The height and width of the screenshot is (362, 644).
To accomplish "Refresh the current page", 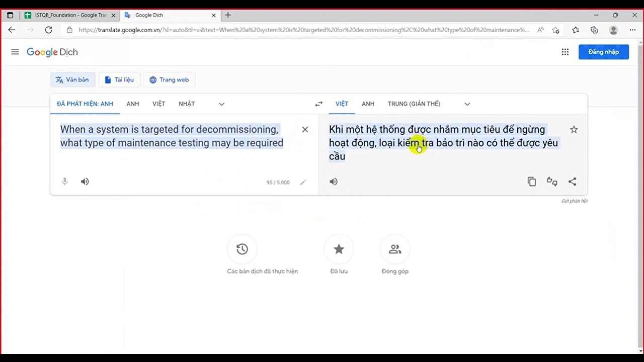I will (48, 30).
